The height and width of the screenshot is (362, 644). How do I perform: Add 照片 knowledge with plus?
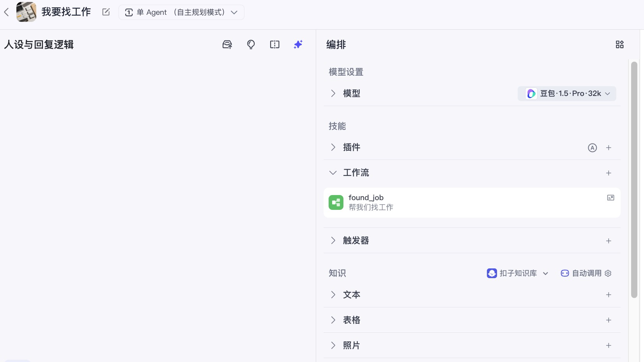coord(609,346)
